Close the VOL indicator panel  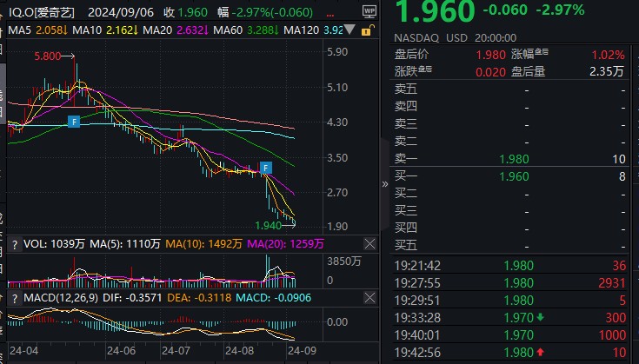tap(369, 244)
